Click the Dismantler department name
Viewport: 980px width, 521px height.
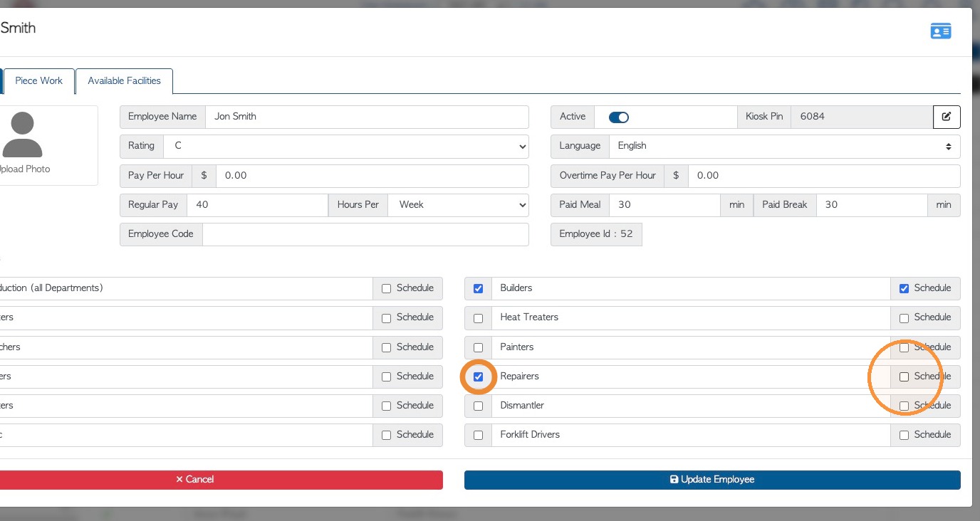(x=522, y=406)
